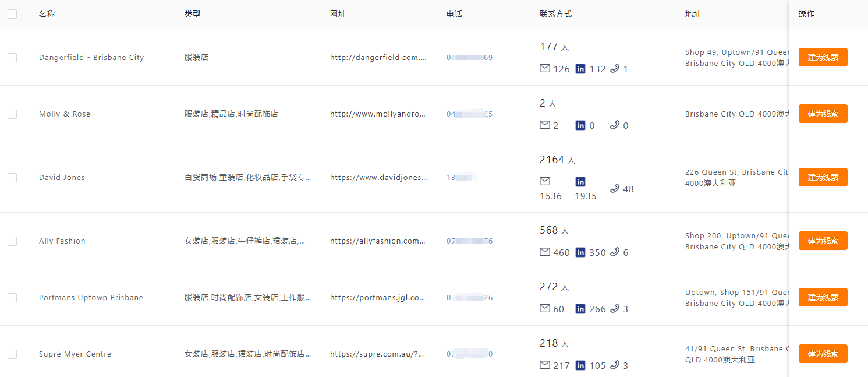
Task: Tick the David Jones row checkbox
Action: coord(12,178)
